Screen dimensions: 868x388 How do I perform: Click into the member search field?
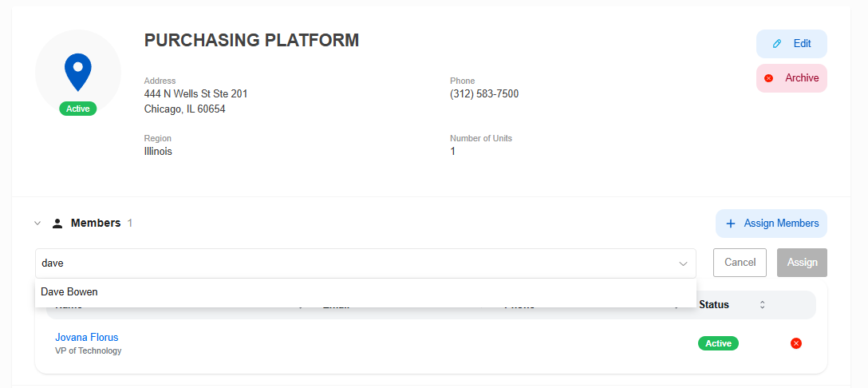pyautogui.click(x=351, y=263)
